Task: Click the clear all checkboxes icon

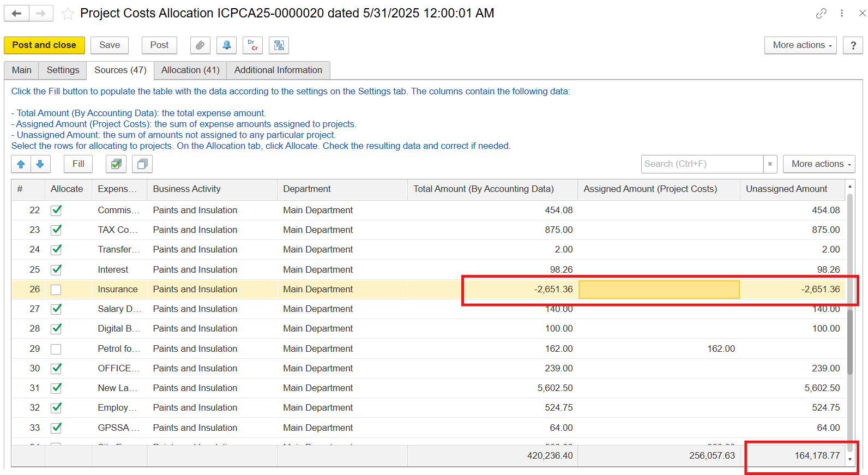Action: tap(142, 164)
